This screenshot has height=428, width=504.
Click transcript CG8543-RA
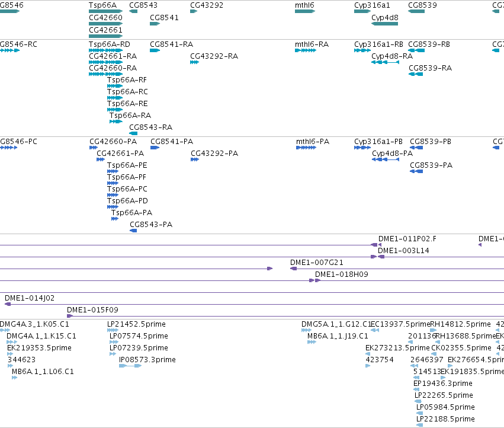(x=133, y=133)
